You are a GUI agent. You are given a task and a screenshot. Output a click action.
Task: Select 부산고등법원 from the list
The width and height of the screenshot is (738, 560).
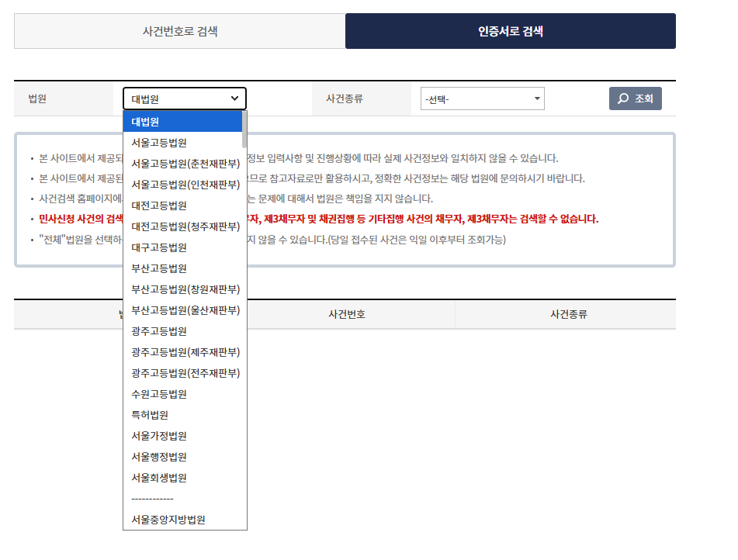point(182,268)
